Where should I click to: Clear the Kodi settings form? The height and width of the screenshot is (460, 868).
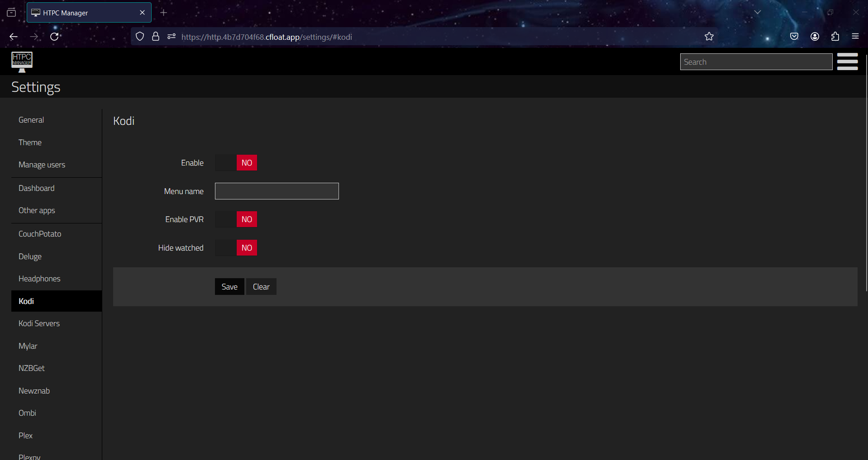pos(261,287)
